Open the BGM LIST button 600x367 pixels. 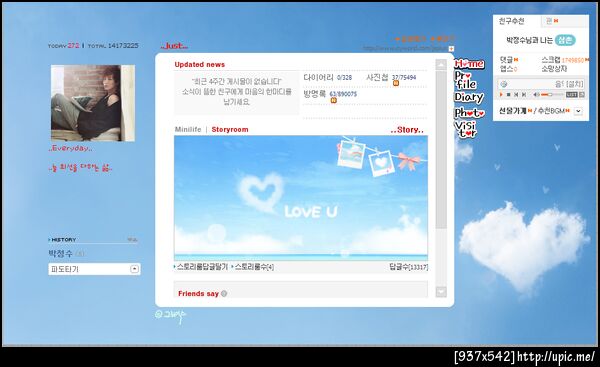pos(572,95)
